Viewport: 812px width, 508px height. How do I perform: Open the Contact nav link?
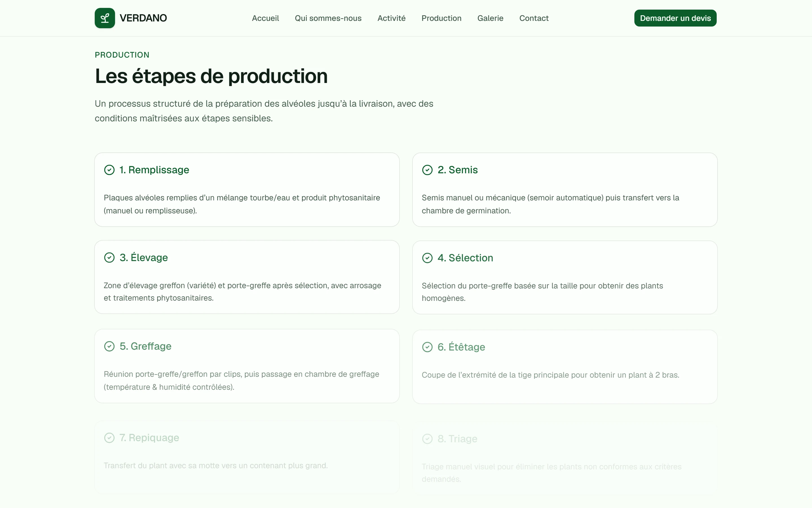(534, 18)
